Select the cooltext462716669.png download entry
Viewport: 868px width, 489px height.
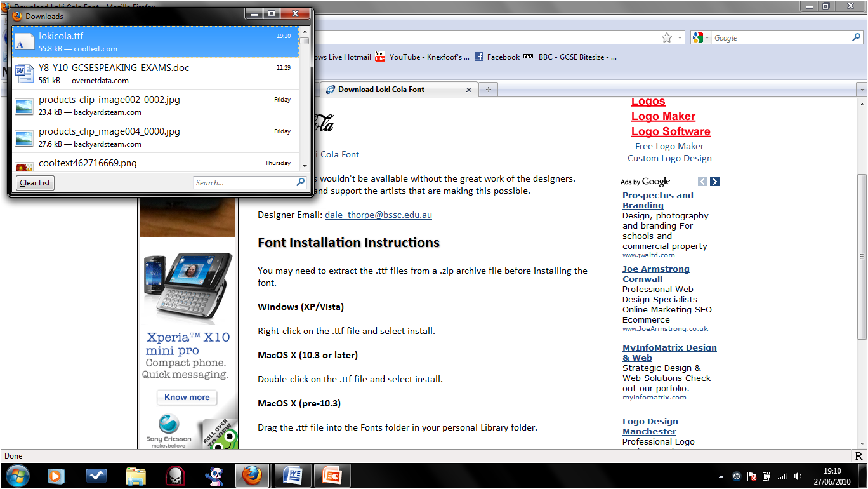(x=155, y=162)
